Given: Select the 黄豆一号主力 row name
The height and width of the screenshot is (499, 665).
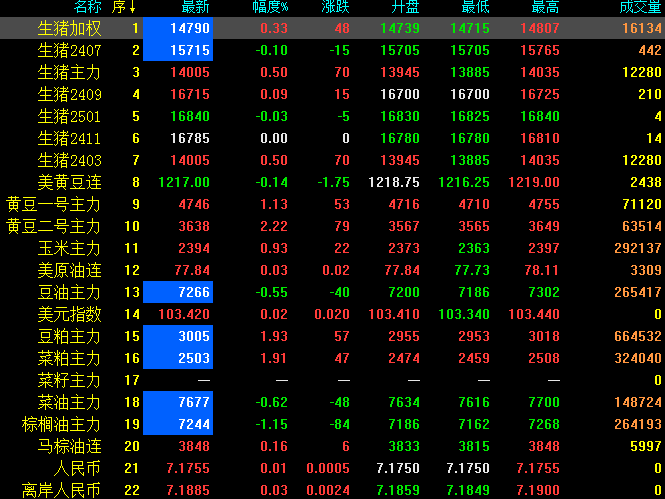Looking at the screenshot, I should pyautogui.click(x=53, y=205).
